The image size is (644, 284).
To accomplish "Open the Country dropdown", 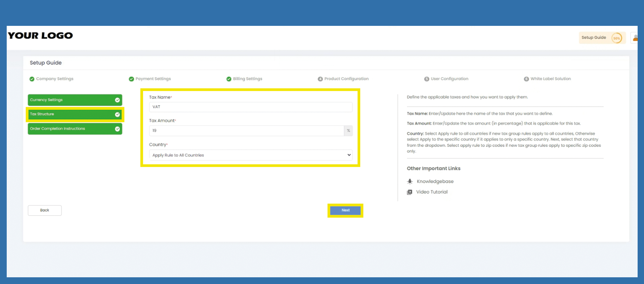I will 251,155.
